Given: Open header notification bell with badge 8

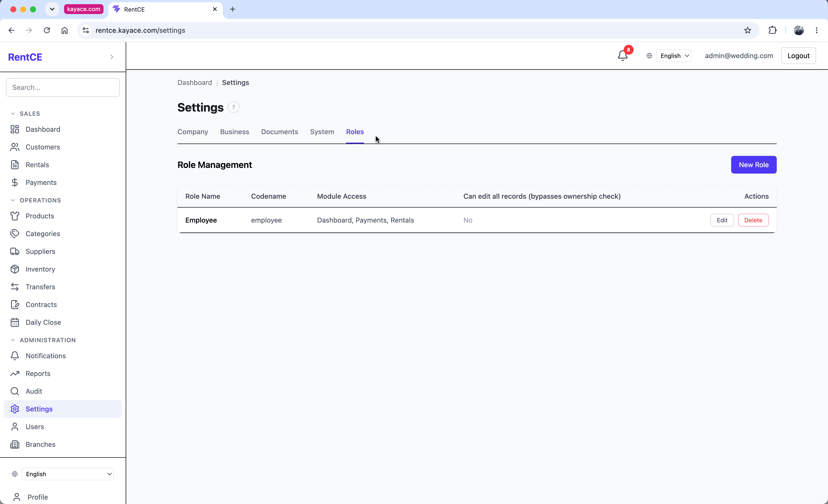Looking at the screenshot, I should coord(623,55).
